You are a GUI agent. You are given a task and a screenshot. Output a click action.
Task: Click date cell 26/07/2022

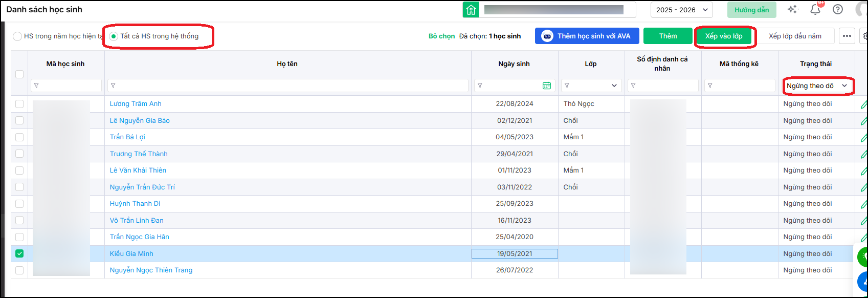pyautogui.click(x=515, y=270)
